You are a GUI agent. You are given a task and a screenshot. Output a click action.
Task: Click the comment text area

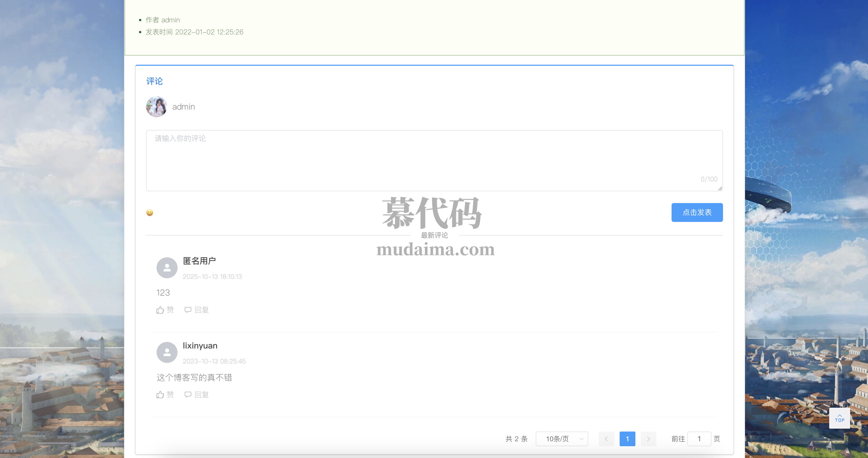point(434,160)
